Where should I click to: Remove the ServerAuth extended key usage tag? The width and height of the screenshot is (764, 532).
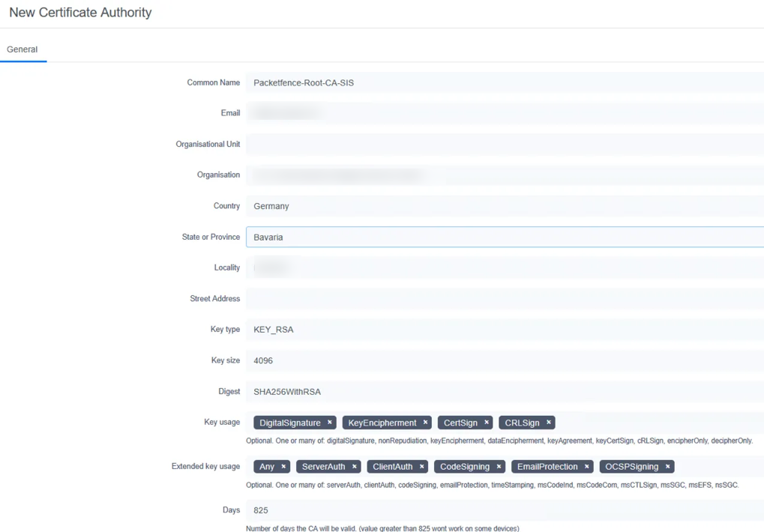tap(354, 466)
